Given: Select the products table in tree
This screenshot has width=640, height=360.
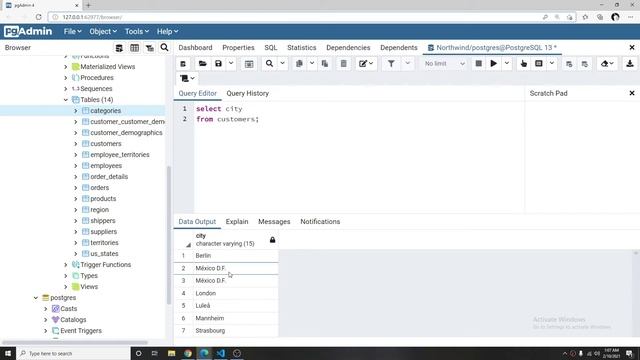Looking at the screenshot, I should pyautogui.click(x=103, y=199).
